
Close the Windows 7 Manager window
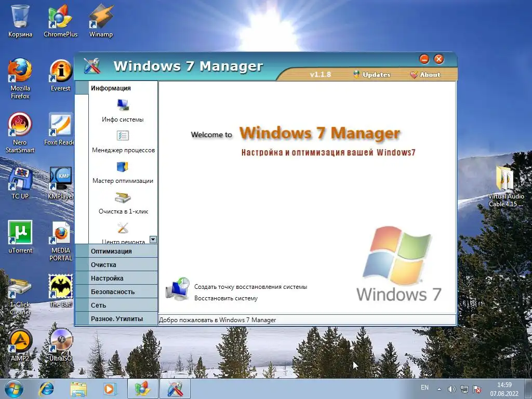tap(438, 59)
